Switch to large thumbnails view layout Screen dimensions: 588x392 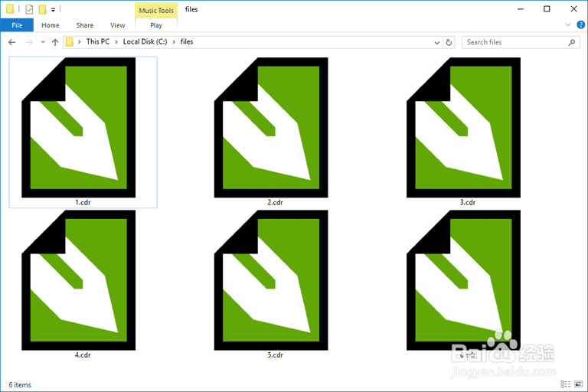[x=579, y=384]
